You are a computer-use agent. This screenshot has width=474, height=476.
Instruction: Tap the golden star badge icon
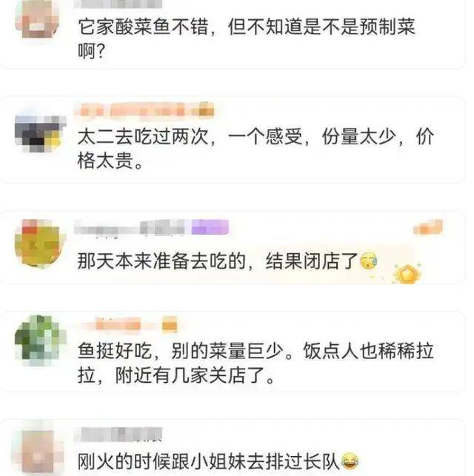coord(407,273)
